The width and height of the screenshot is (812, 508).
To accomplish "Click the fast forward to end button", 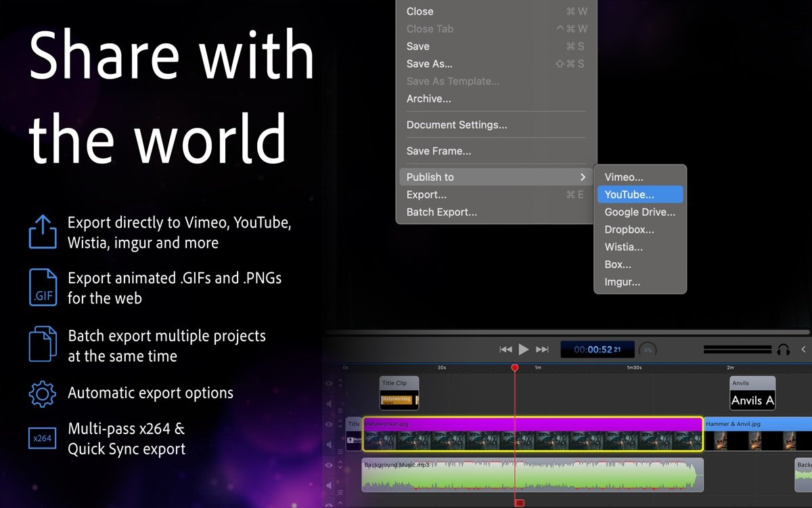I will tap(542, 350).
